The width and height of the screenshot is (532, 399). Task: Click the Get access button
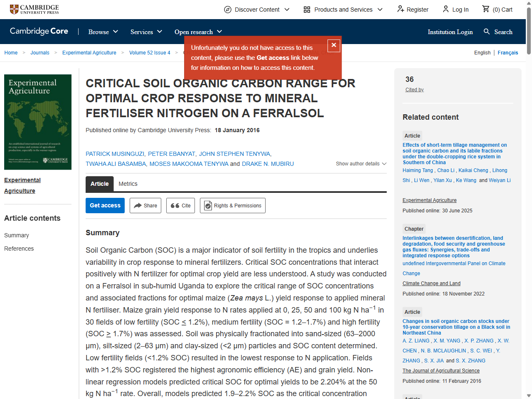click(105, 205)
